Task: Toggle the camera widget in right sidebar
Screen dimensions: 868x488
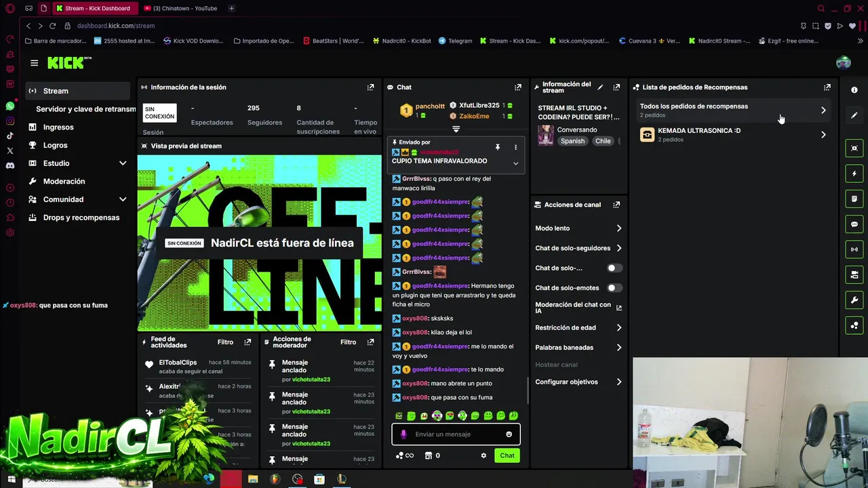Action: [854, 274]
